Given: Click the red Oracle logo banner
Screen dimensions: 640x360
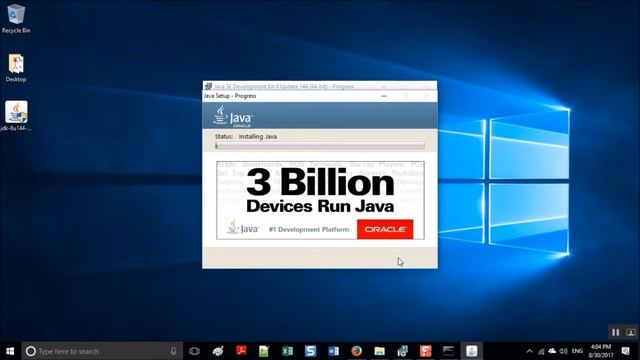Looking at the screenshot, I should (x=385, y=229).
